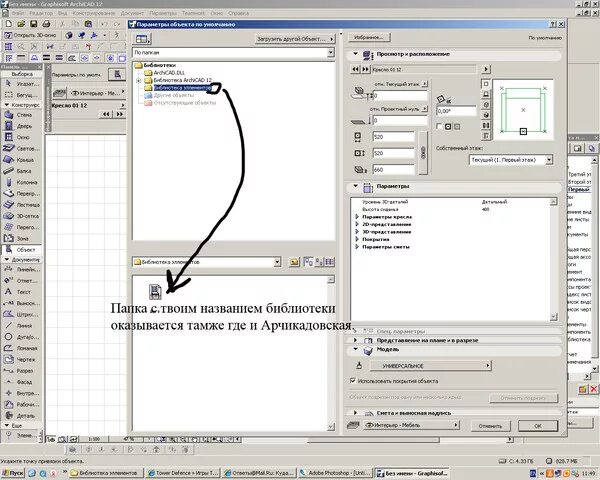Click the chair object file icon in library list
This screenshot has width=600, height=480.
click(x=155, y=292)
